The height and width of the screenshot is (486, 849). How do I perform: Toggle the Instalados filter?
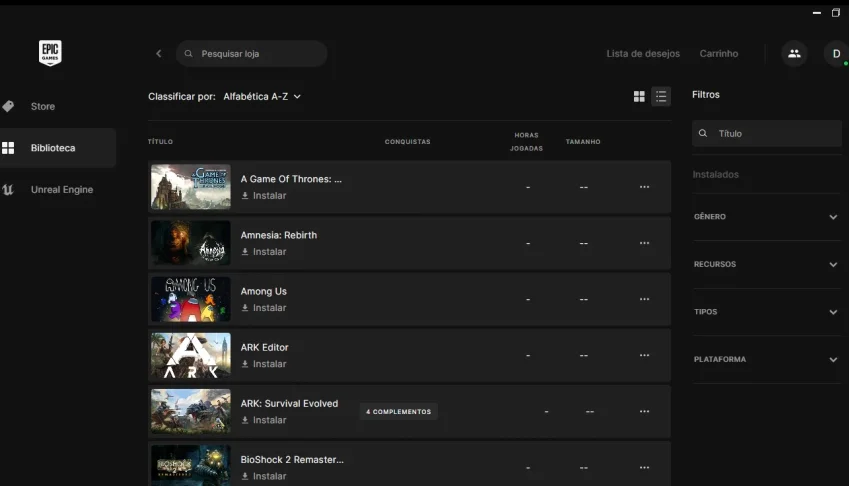click(715, 174)
